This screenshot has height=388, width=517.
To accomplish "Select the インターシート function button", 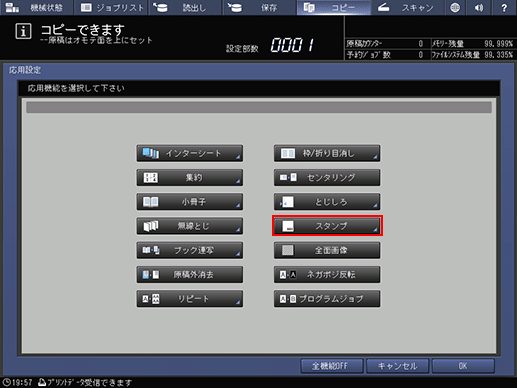I will 189,153.
